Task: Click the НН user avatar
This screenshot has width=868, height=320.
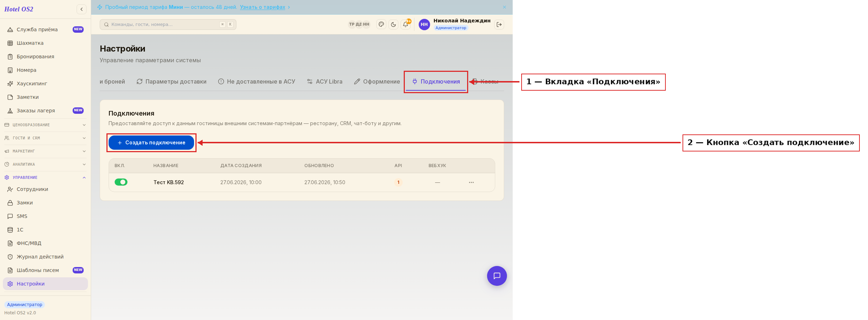Action: [424, 25]
